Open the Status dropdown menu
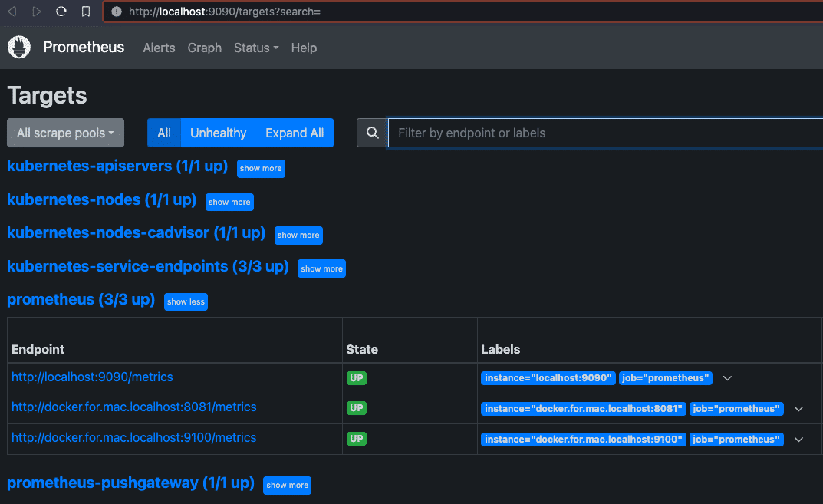 256,48
